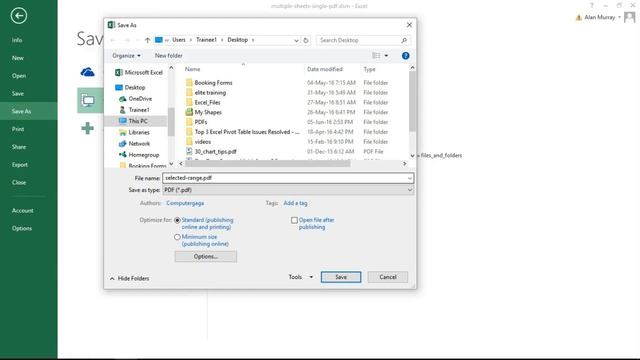This screenshot has height=360, width=640.
Task: Sort by the Date modified column header
Action: 325,69
